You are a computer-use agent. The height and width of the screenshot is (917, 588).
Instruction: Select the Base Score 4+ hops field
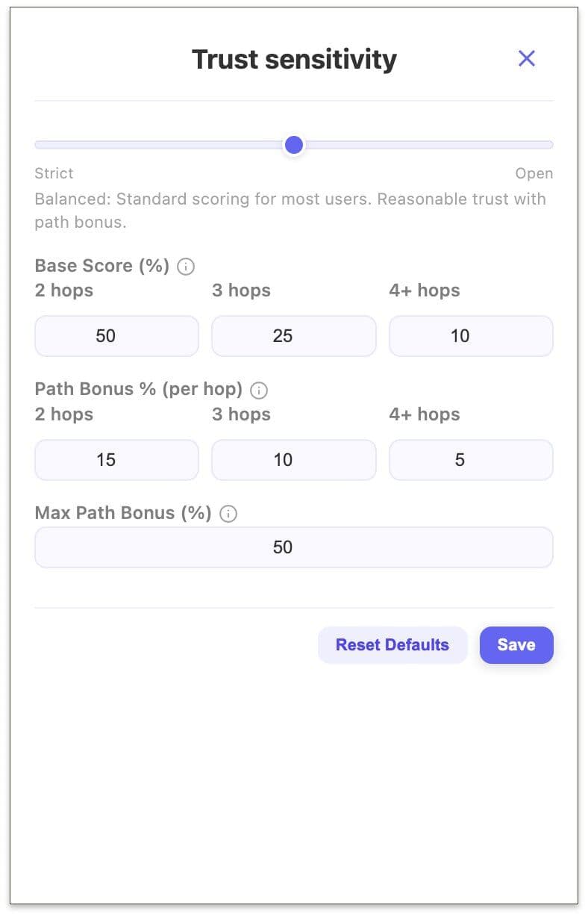click(x=470, y=336)
